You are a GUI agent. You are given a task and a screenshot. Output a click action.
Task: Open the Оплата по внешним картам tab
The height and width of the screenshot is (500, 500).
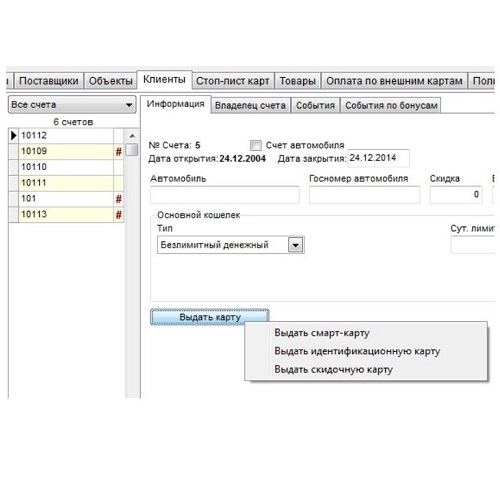[x=394, y=81]
